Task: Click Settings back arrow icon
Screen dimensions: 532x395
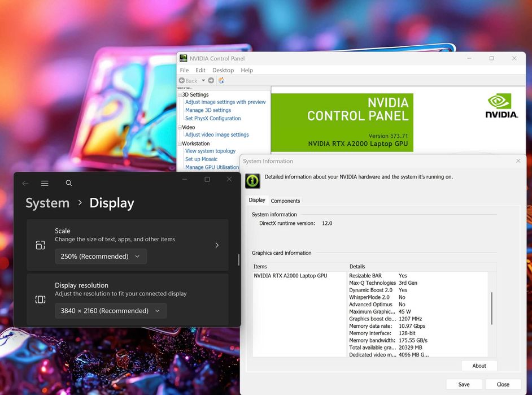Action: pos(25,183)
